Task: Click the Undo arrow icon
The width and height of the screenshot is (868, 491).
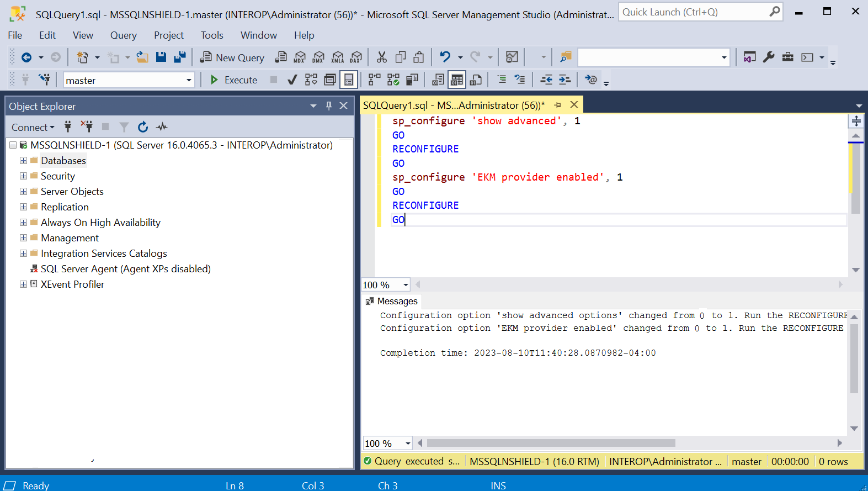Action: [445, 56]
